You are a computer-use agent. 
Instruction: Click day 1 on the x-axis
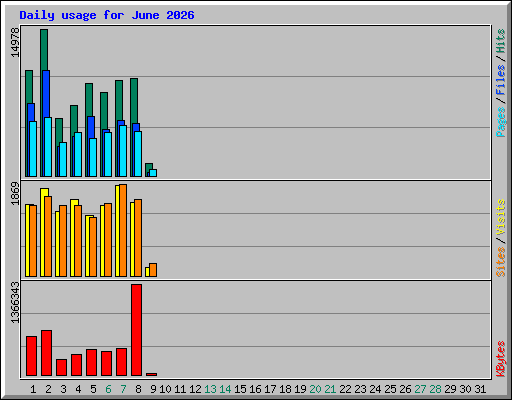[x=33, y=389]
